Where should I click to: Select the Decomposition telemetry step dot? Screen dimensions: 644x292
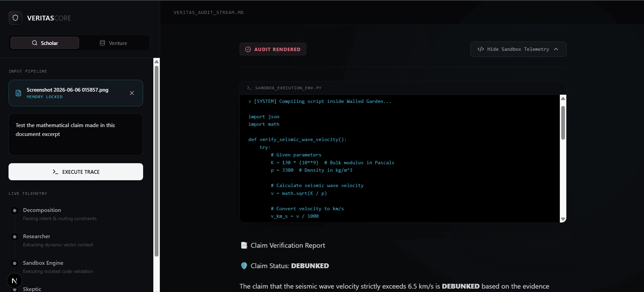[15, 211]
